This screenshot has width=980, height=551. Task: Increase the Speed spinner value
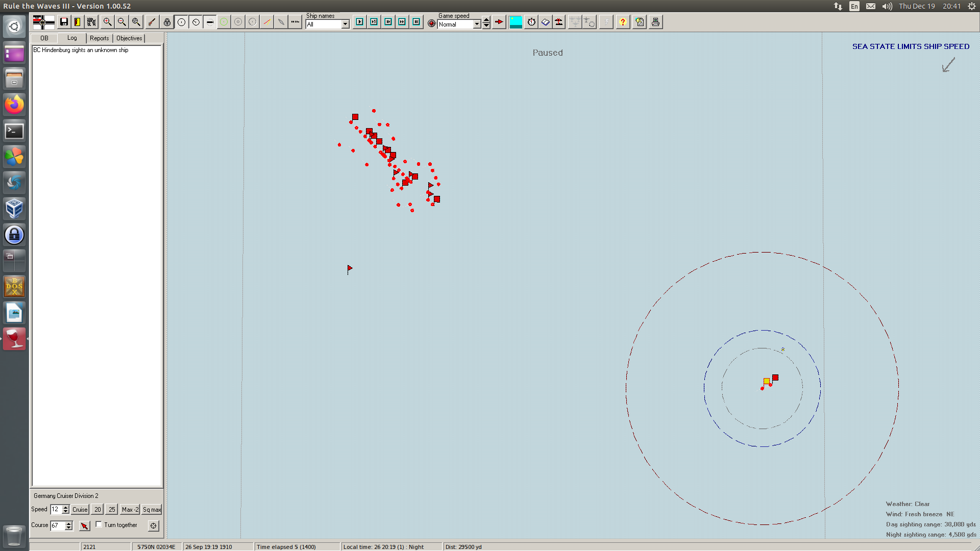[65, 507]
